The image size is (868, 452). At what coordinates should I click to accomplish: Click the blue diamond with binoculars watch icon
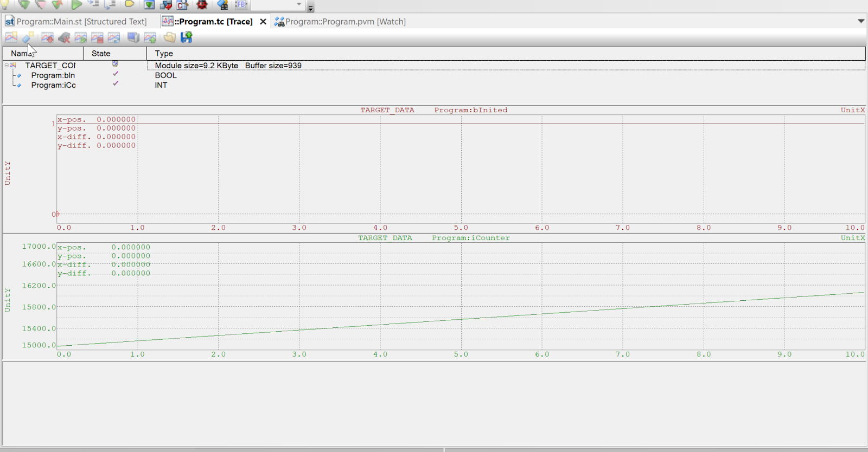click(x=222, y=4)
